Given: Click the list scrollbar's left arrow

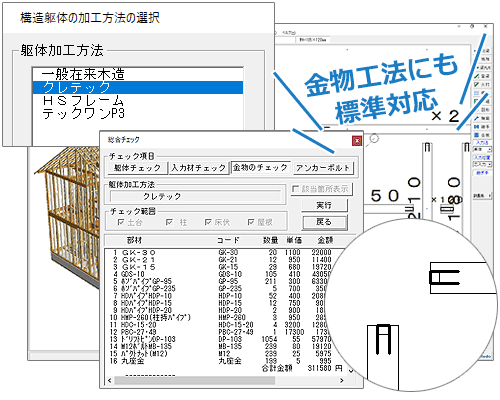Looking at the screenshot, I should pyautogui.click(x=110, y=380).
